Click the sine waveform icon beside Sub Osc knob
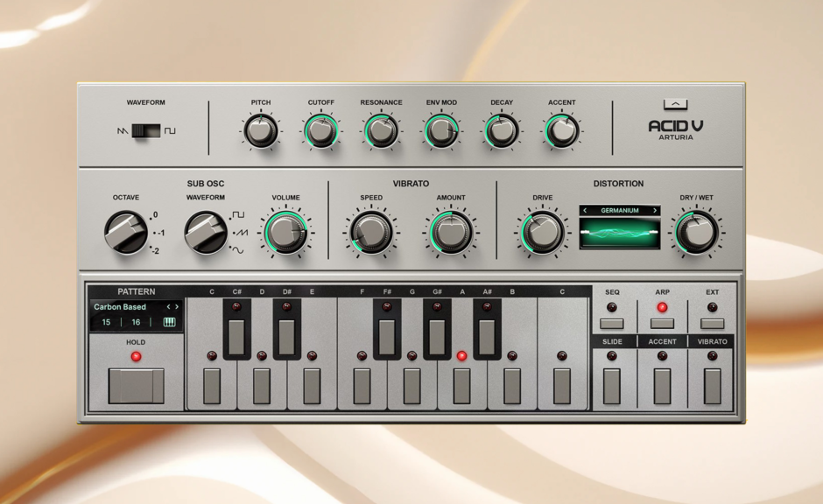This screenshot has height=504, width=823. 239,251
